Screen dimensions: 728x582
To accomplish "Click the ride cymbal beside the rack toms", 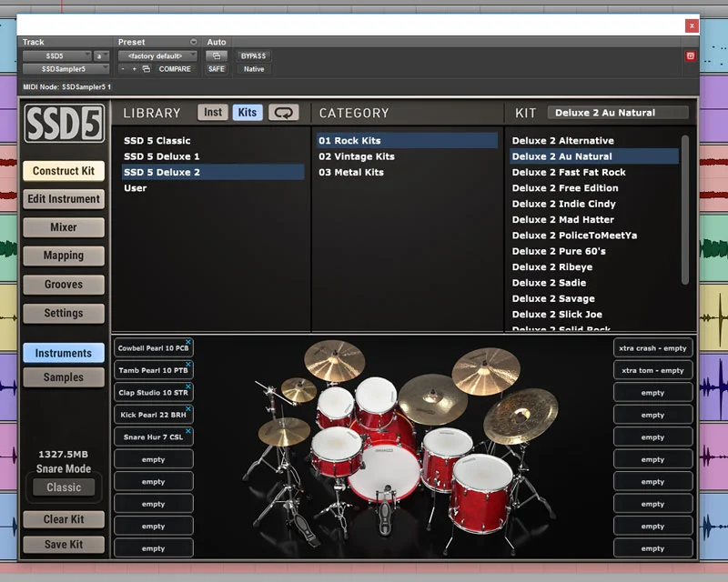I will tap(433, 398).
